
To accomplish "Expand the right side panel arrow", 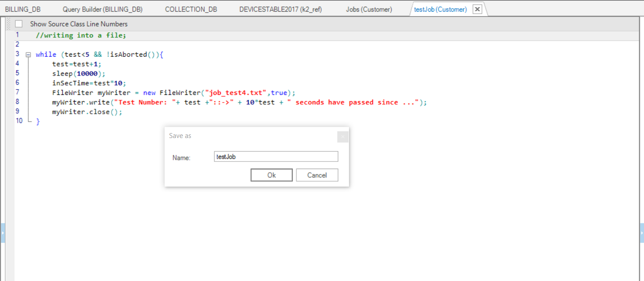I will click(x=641, y=233).
